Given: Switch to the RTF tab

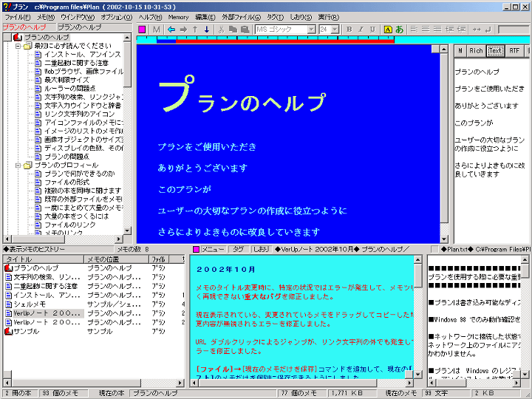Looking at the screenshot, I should (x=514, y=51).
